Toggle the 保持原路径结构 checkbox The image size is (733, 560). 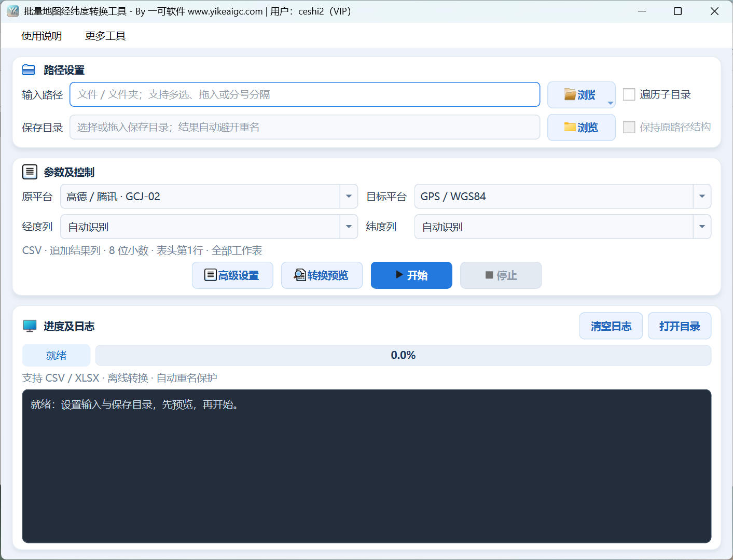[x=629, y=127]
